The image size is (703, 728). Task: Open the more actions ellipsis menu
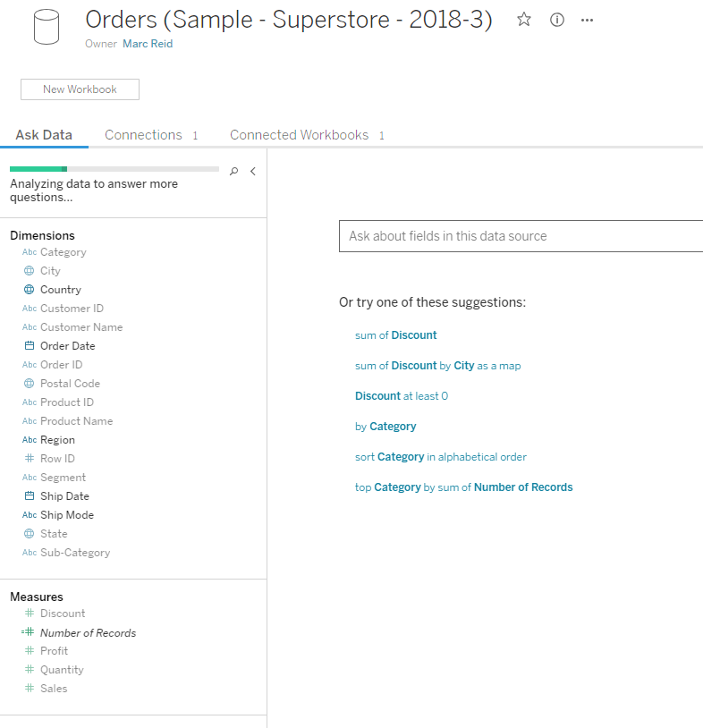point(587,20)
